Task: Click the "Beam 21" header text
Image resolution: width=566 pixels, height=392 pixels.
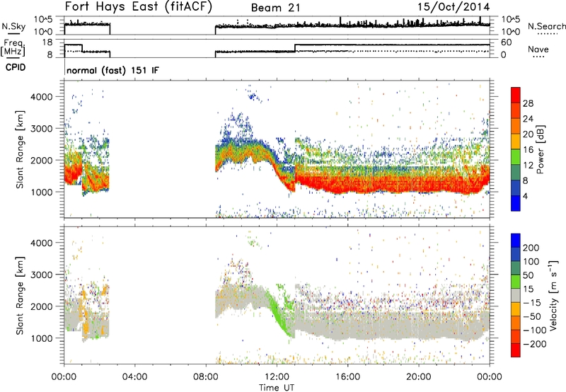Action: pyautogui.click(x=275, y=8)
